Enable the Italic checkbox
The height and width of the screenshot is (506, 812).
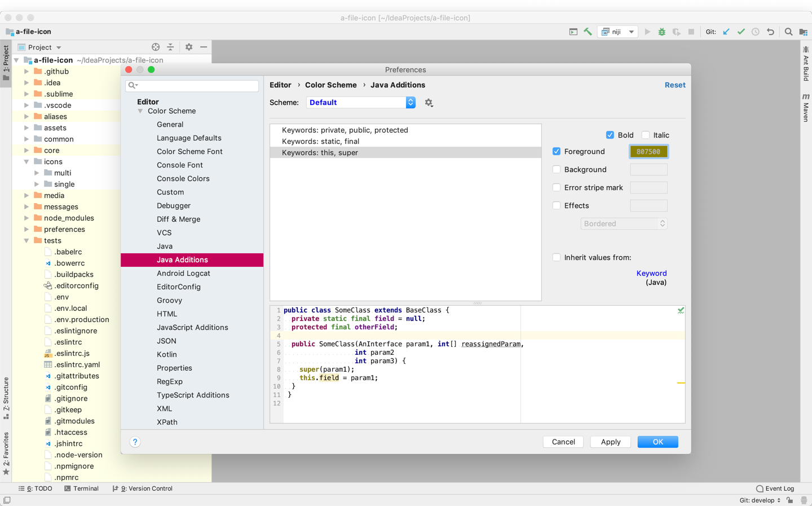click(x=646, y=135)
